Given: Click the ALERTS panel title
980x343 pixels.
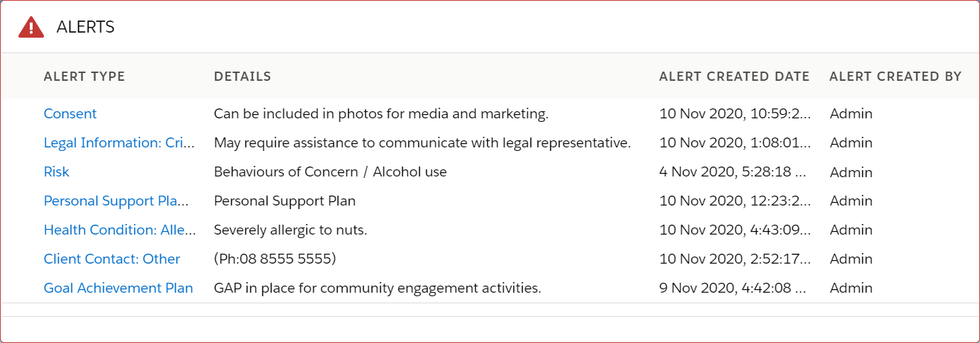Looking at the screenshot, I should coord(86,27).
